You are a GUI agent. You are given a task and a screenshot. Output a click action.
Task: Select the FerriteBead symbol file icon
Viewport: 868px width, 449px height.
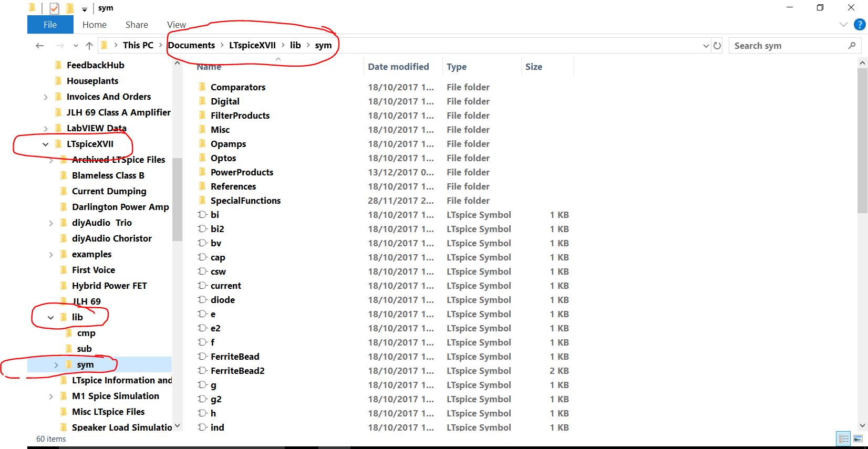(x=202, y=356)
